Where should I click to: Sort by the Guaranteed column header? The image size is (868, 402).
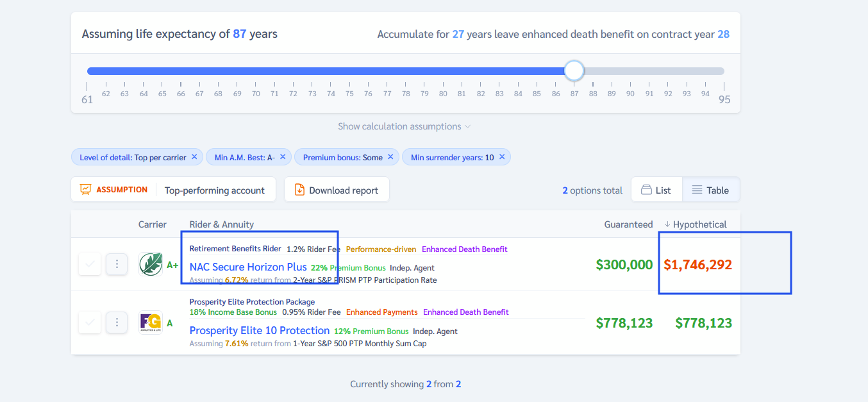pos(628,224)
